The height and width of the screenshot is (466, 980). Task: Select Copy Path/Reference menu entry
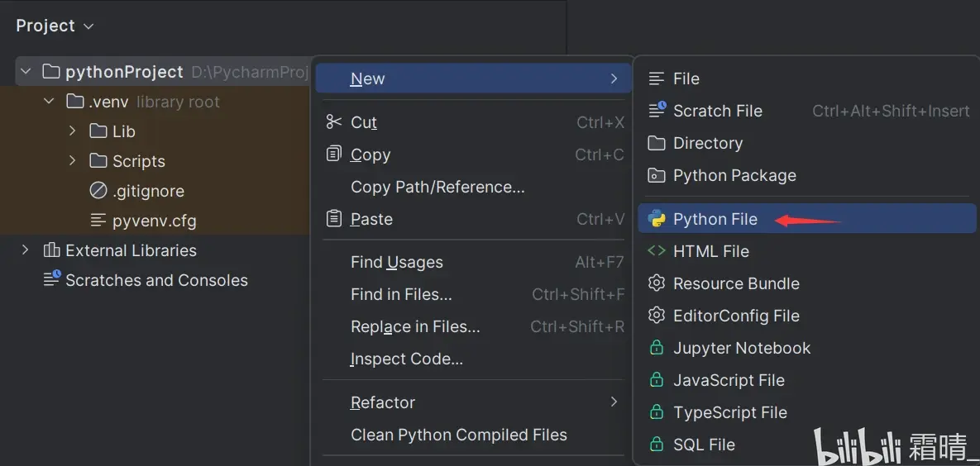[x=437, y=187]
